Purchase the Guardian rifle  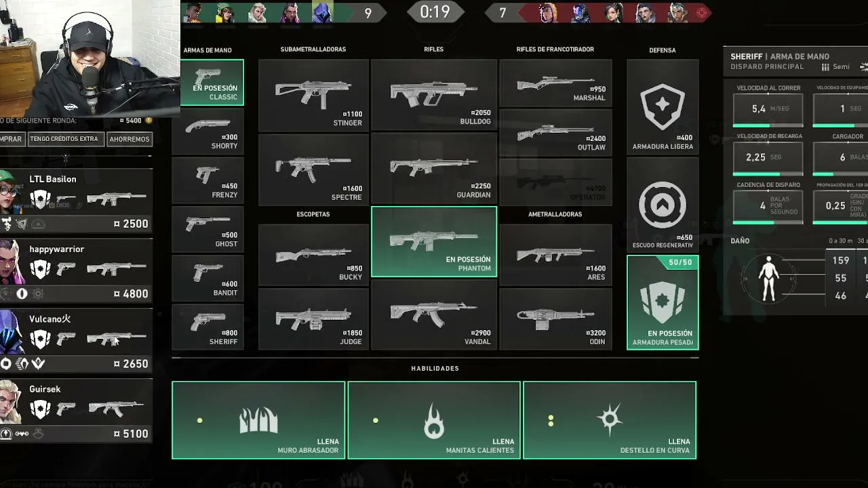[x=434, y=169]
